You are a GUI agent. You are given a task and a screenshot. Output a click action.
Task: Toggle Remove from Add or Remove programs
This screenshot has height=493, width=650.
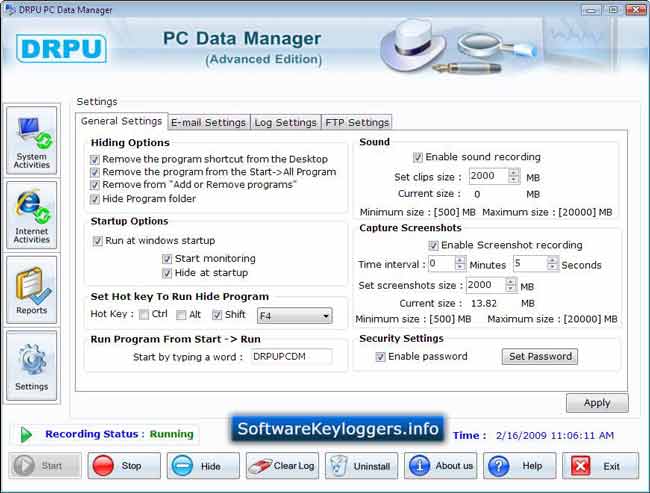[x=95, y=185]
